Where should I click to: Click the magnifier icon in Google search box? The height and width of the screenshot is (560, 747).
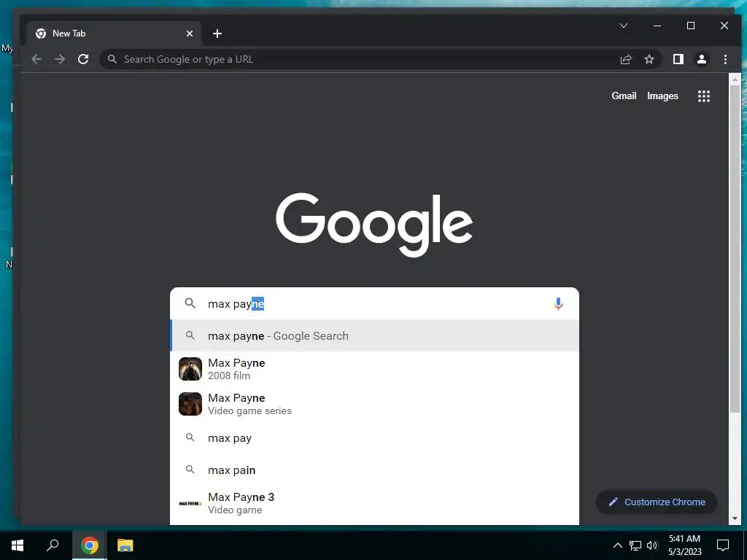coord(190,303)
